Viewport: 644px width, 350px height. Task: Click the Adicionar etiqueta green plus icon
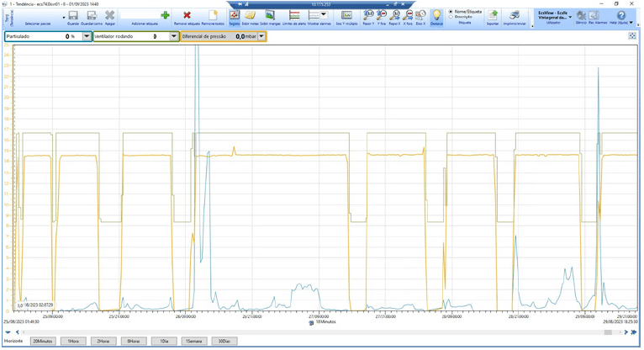click(x=165, y=16)
